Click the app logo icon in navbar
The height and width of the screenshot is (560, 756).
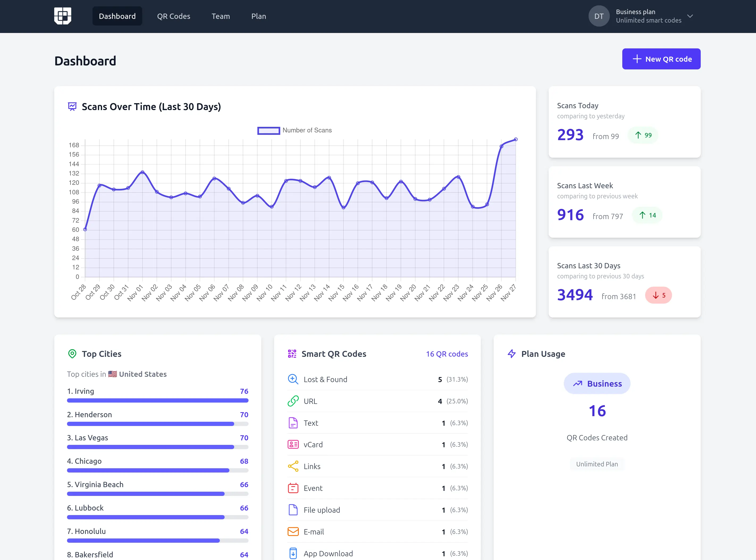click(x=63, y=16)
